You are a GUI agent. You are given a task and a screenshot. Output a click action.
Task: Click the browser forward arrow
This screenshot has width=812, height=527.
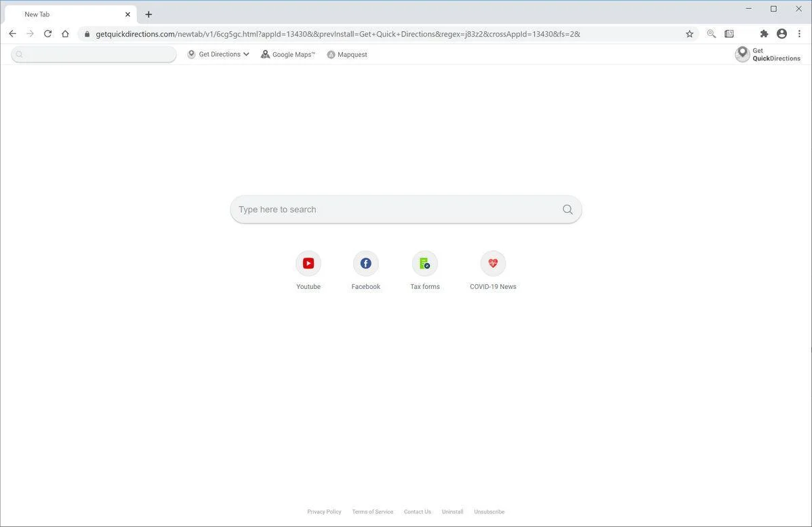pos(30,34)
